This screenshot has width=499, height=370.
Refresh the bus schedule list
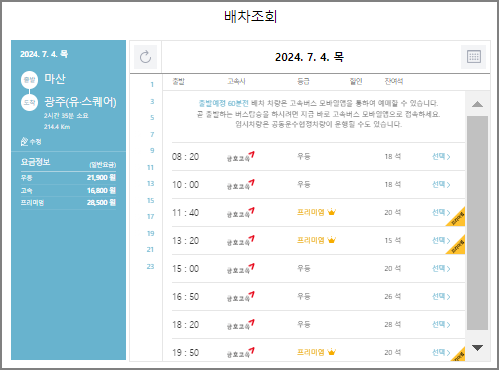[145, 57]
